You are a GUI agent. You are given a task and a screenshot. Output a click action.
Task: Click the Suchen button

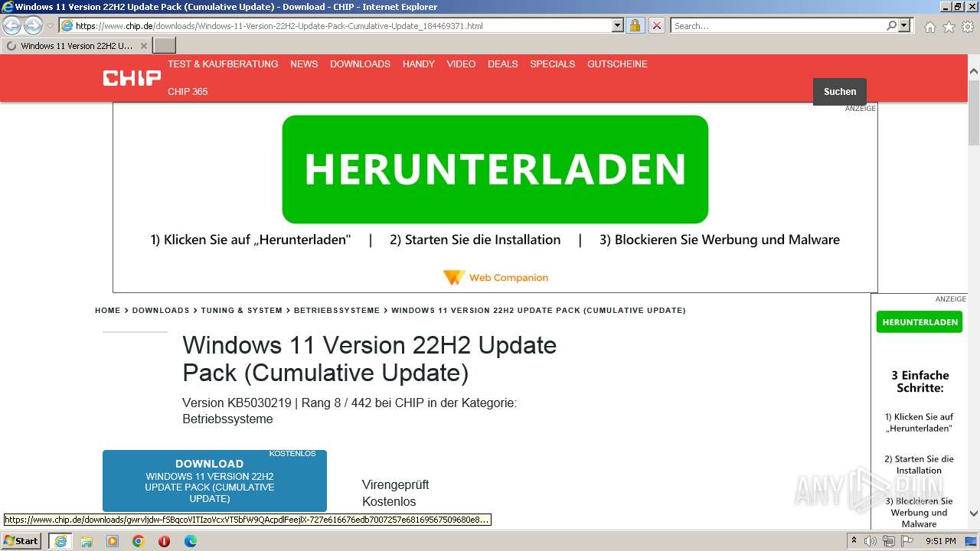click(x=840, y=91)
